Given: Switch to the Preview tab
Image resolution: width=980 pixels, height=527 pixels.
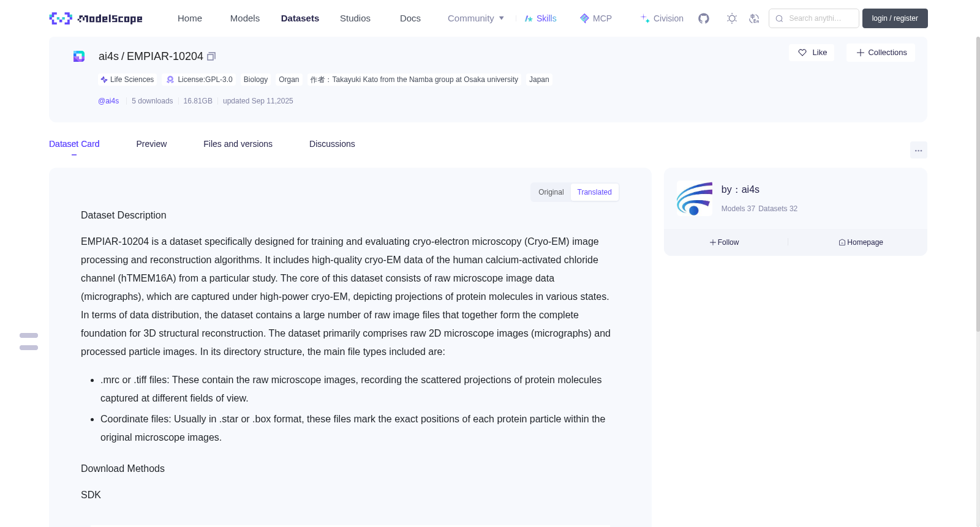Looking at the screenshot, I should (151, 144).
